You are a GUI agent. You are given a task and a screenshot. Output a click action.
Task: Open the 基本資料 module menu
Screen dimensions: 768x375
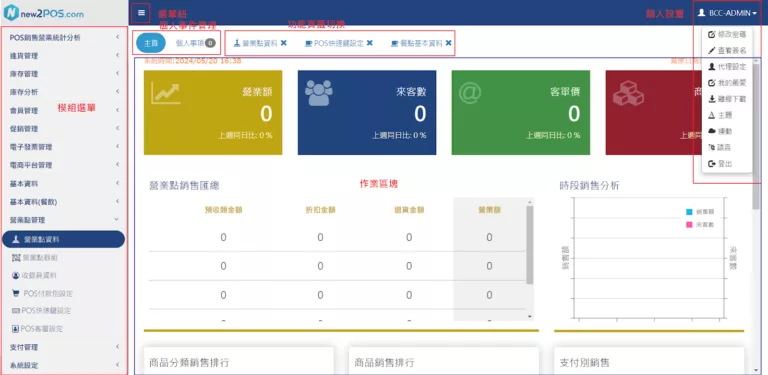pos(64,184)
